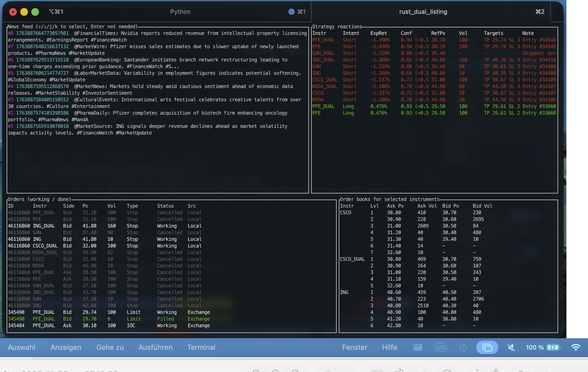Open the Terminal menu
The height and width of the screenshot is (372, 588).
click(x=201, y=347)
